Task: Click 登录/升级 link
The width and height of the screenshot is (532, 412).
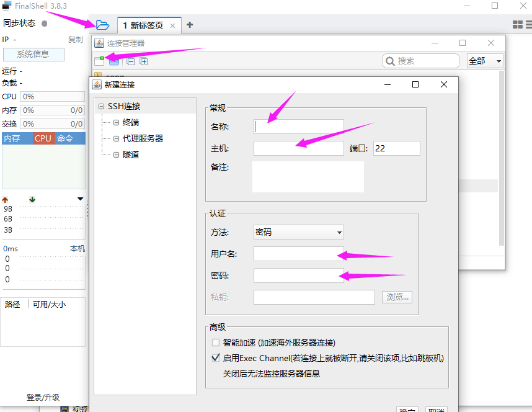Action: coord(43,397)
